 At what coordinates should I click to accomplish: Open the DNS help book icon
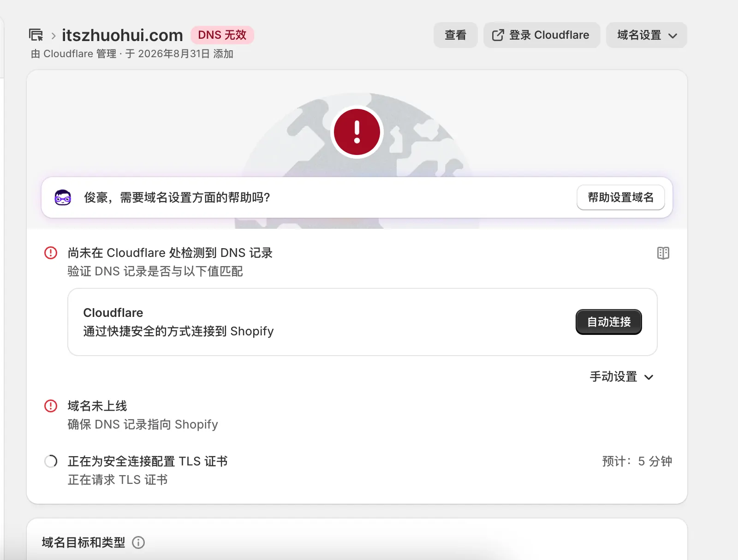point(663,253)
